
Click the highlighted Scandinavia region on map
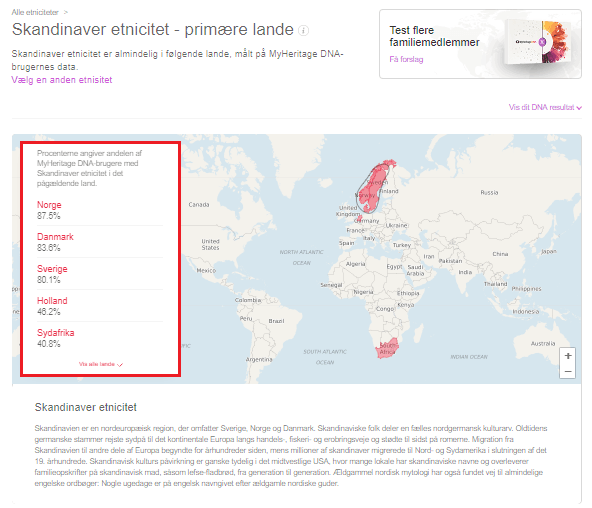pyautogui.click(x=374, y=186)
